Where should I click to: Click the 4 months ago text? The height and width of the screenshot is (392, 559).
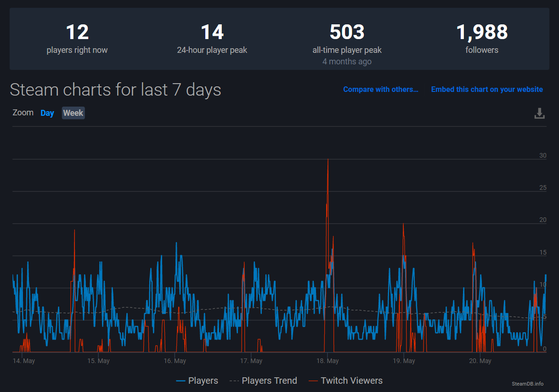pyautogui.click(x=347, y=62)
